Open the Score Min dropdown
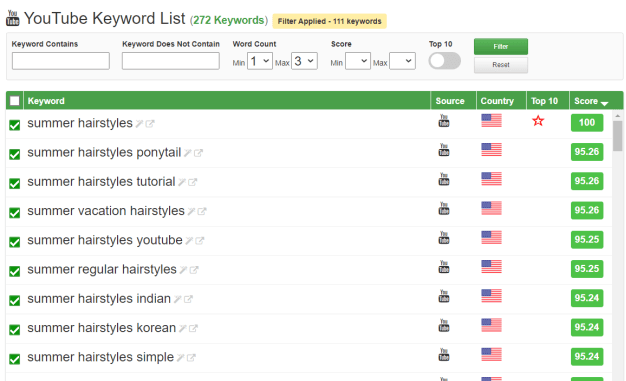Viewport: 626px width, 381px height. (358, 61)
